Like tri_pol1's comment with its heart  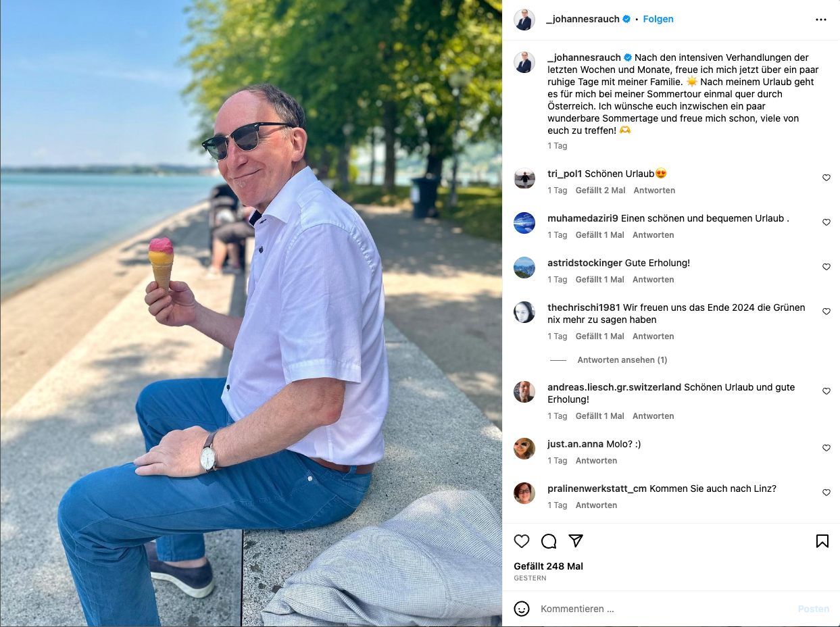pyautogui.click(x=826, y=178)
